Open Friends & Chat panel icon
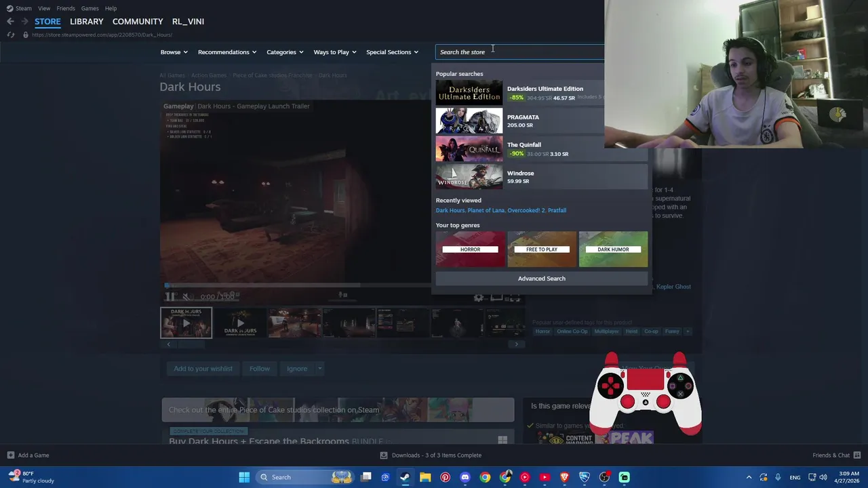The width and height of the screenshot is (868, 488). [x=857, y=455]
